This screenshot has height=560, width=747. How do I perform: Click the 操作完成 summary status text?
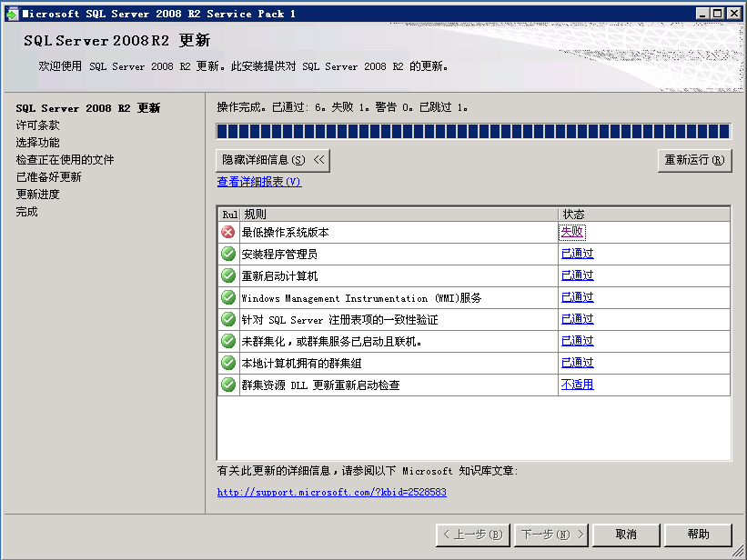342,107
